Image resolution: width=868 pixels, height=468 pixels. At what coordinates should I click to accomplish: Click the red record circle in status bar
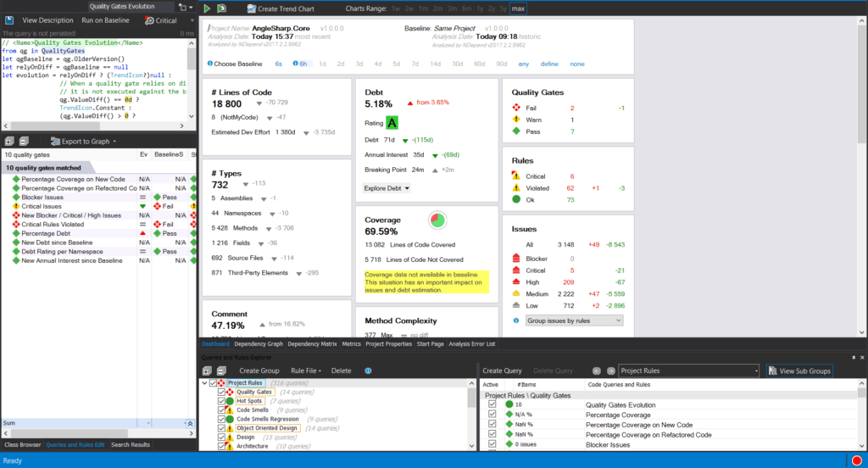click(x=856, y=460)
